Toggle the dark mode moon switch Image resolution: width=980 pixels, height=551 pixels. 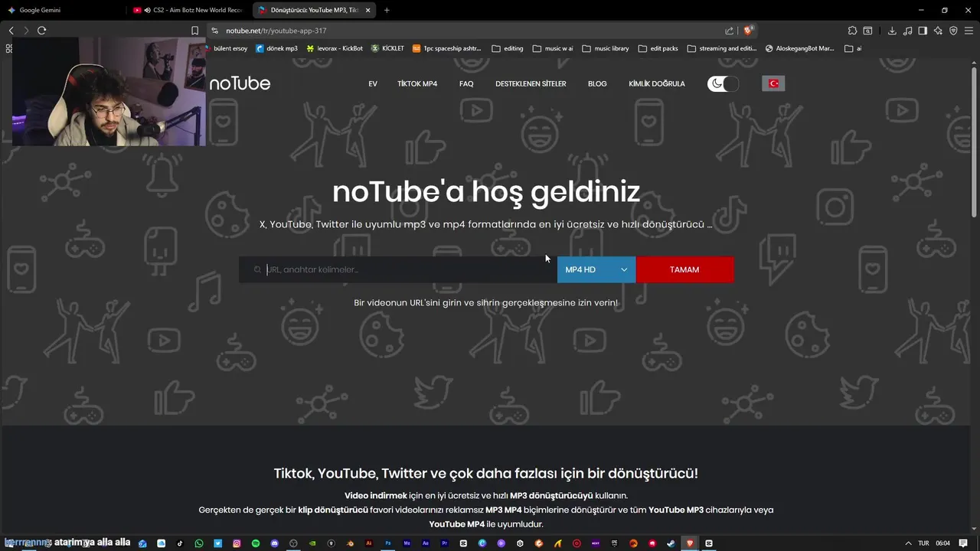[723, 83]
